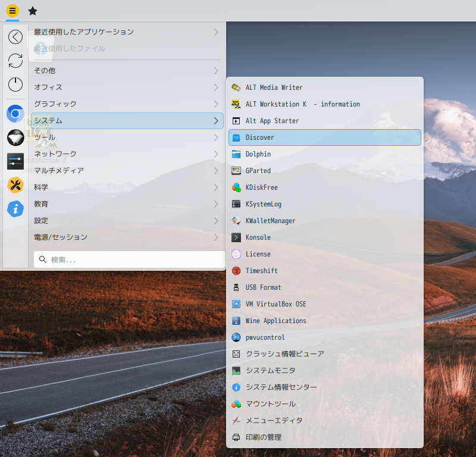Click the back arrow circle icon
This screenshot has height=457, width=476.
tap(15, 37)
